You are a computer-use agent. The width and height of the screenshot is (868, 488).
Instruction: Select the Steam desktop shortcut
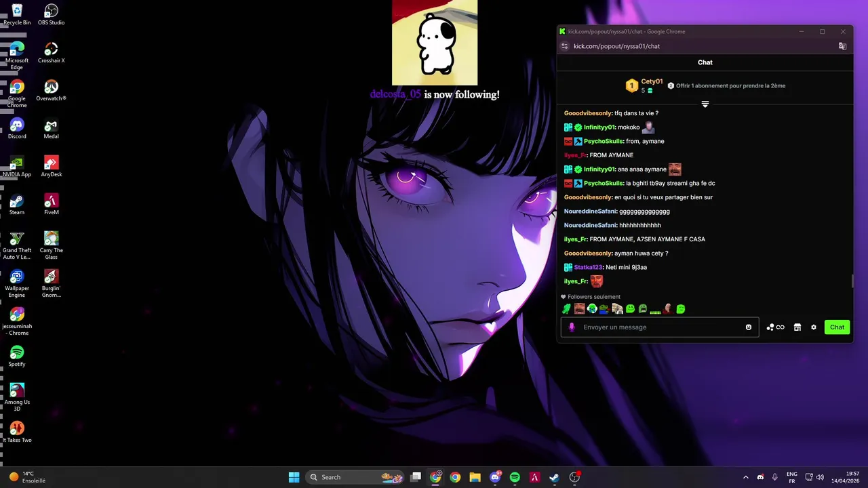pos(17,204)
